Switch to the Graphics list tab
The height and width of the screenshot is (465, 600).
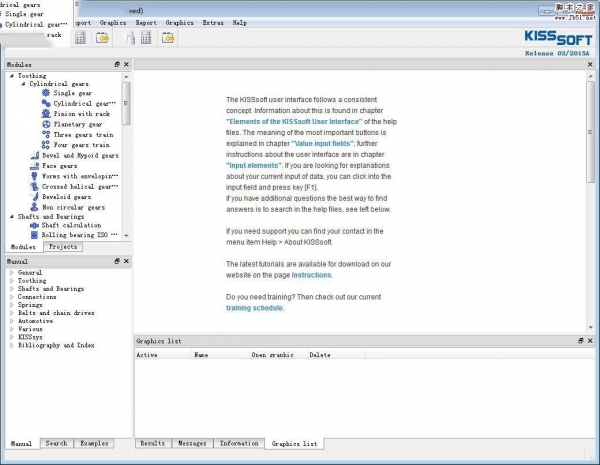point(294,444)
